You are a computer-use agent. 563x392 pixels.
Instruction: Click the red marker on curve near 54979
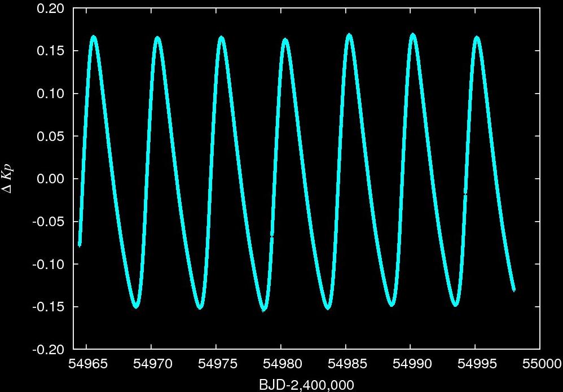pyautogui.click(x=272, y=236)
